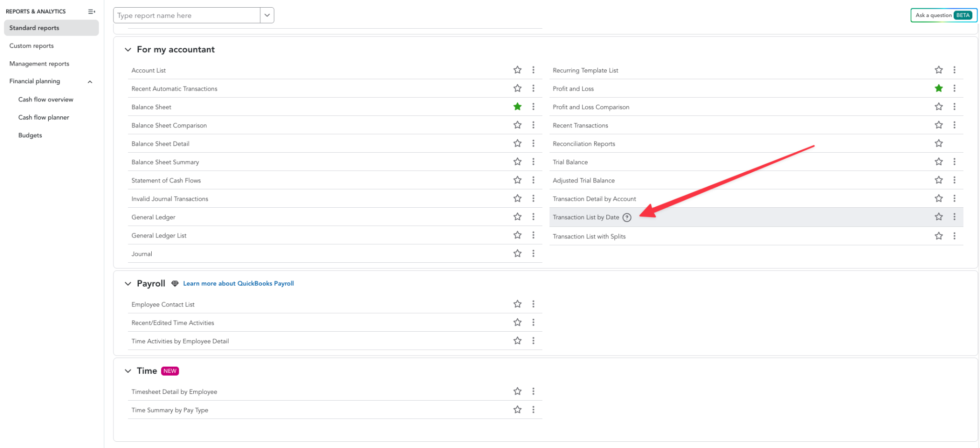Open more options for General Ledger List

[x=533, y=235]
